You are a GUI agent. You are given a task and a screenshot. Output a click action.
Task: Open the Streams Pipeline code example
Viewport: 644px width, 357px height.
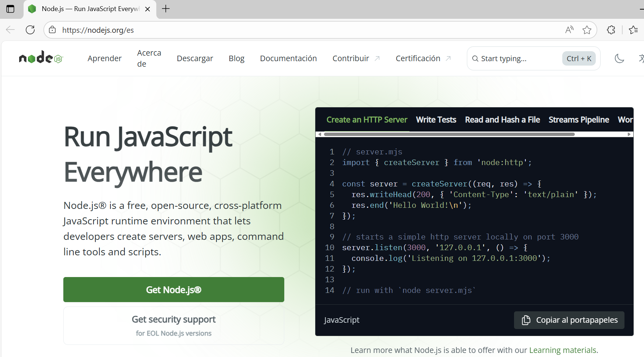point(578,119)
